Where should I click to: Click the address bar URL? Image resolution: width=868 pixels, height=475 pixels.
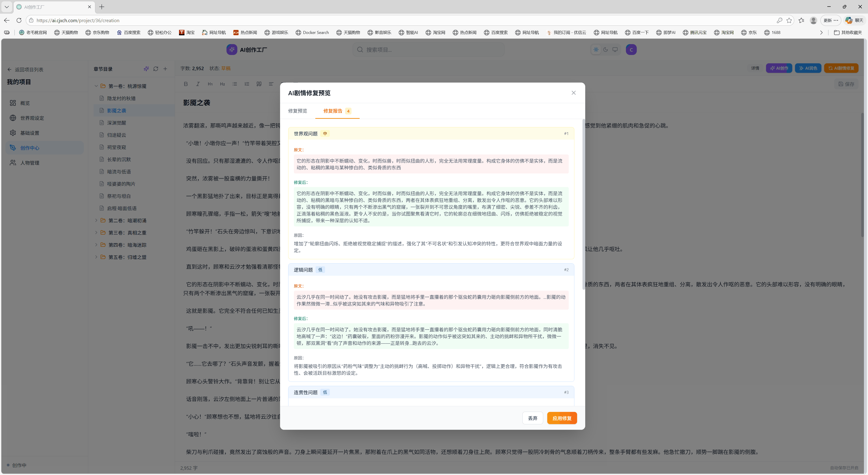point(78,20)
